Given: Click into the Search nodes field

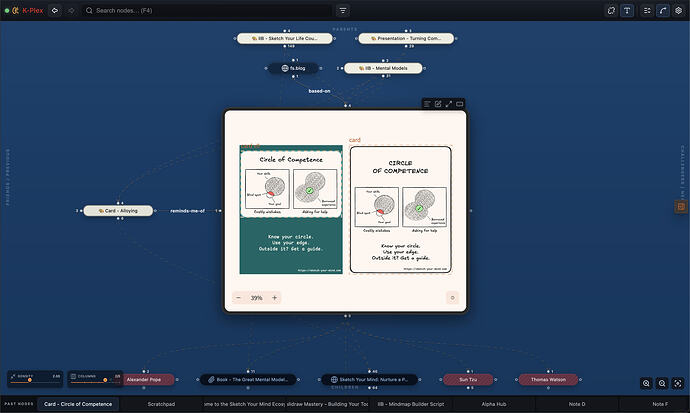Looking at the screenshot, I should pos(207,11).
